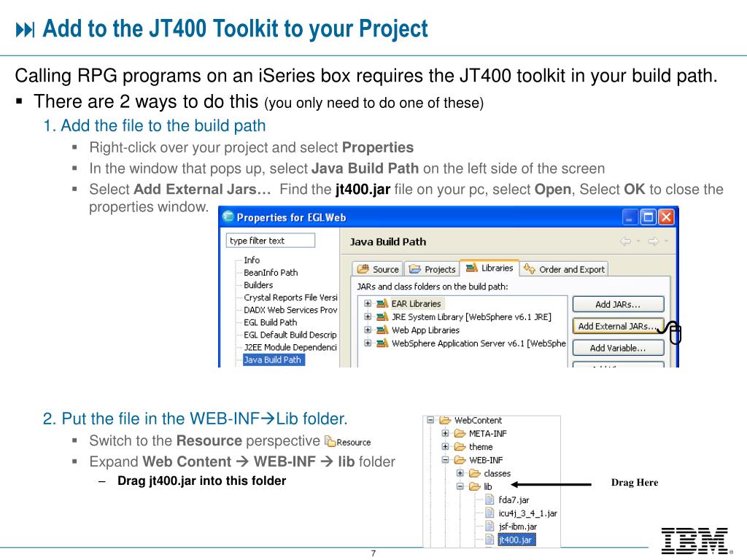The width and height of the screenshot is (747, 560).
Task: Expand the theme folder
Action: tap(445, 446)
